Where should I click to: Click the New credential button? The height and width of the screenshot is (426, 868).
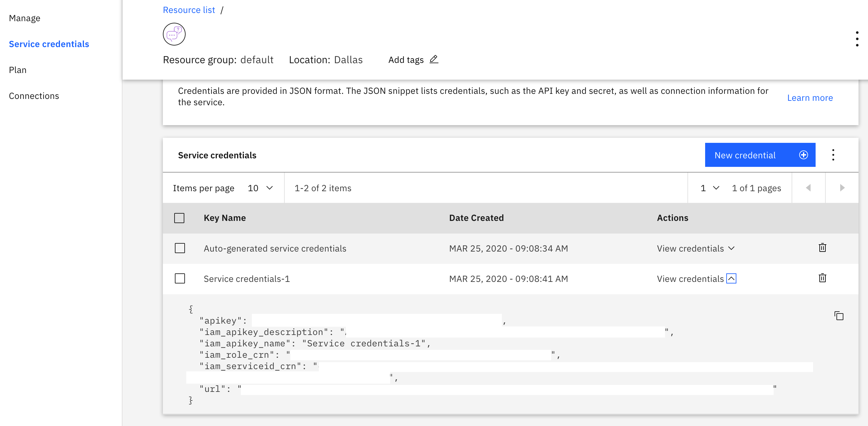(759, 155)
